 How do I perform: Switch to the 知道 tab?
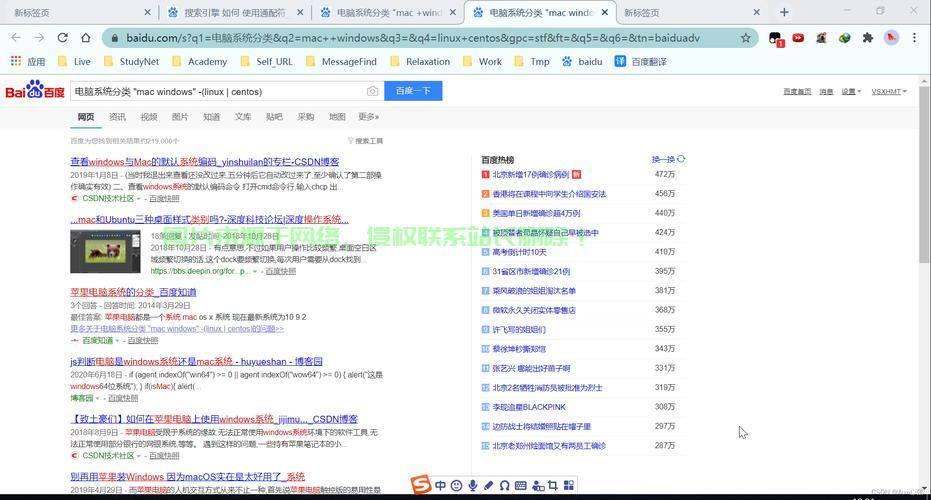(211, 117)
